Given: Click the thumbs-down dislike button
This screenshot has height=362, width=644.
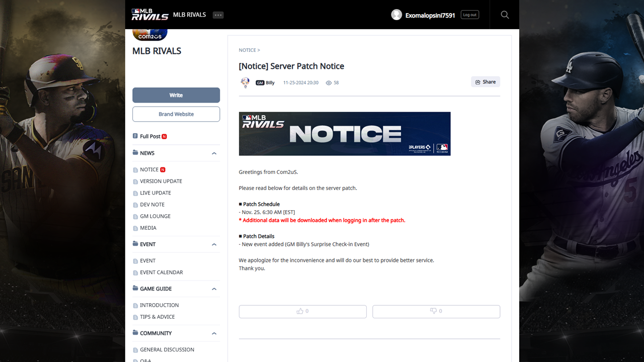Looking at the screenshot, I should click(436, 311).
